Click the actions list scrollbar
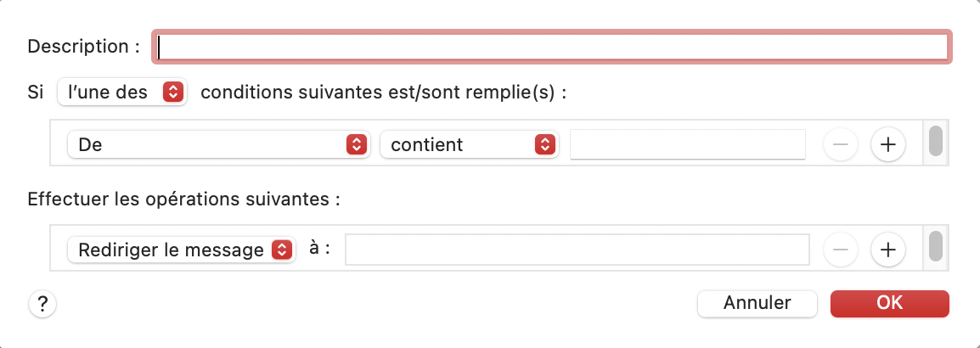This screenshot has height=348, width=980. tap(936, 246)
